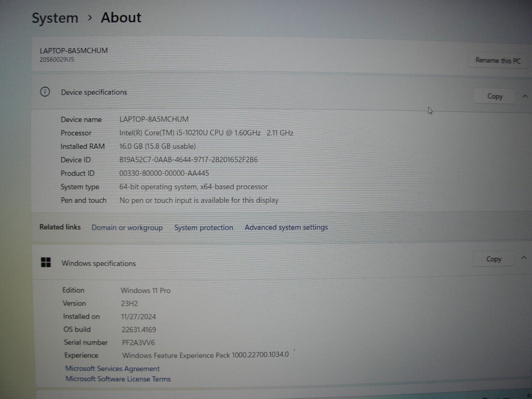Viewport: 532px width, 399px height.
Task: Select Product ID value 00330-80000-00000-AA445
Action: [164, 173]
